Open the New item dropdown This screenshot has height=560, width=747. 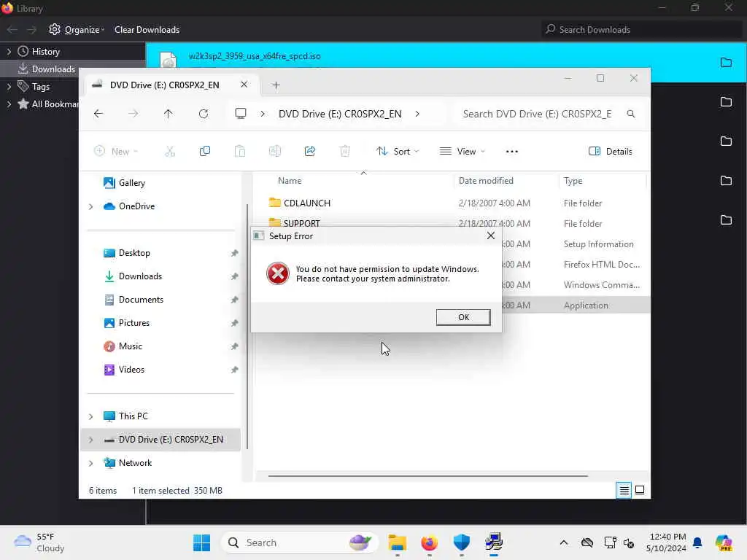tap(116, 152)
